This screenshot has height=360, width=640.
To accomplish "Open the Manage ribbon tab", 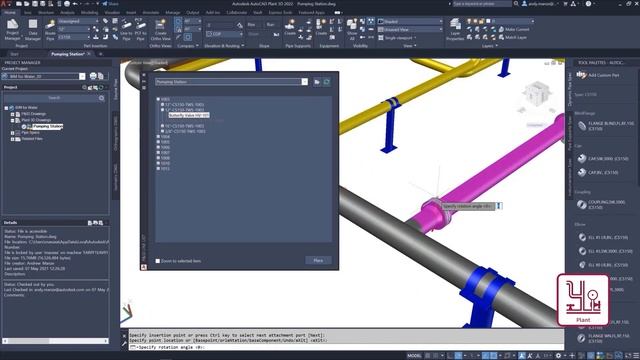I will pos(173,13).
